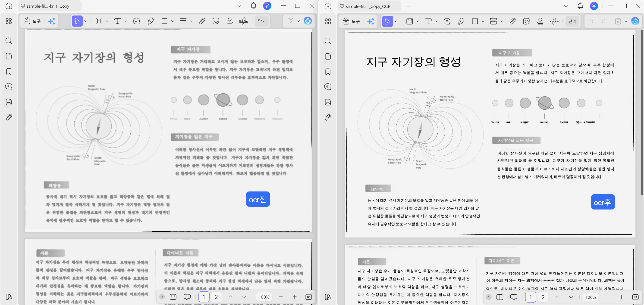644x305 pixels.
Task: Open Home in the left window
Action: 9,6
